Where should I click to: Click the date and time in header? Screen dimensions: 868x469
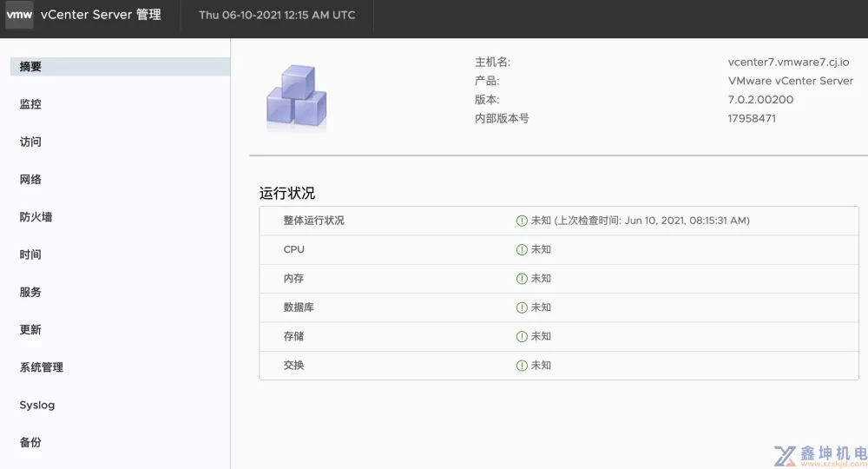[277, 16]
